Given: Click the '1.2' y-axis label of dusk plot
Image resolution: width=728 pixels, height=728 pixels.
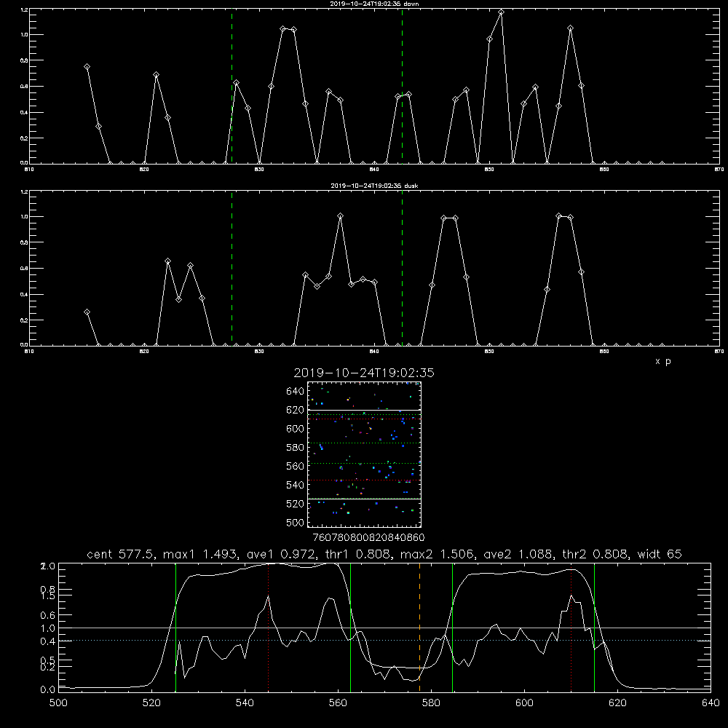Looking at the screenshot, I should [25, 191].
